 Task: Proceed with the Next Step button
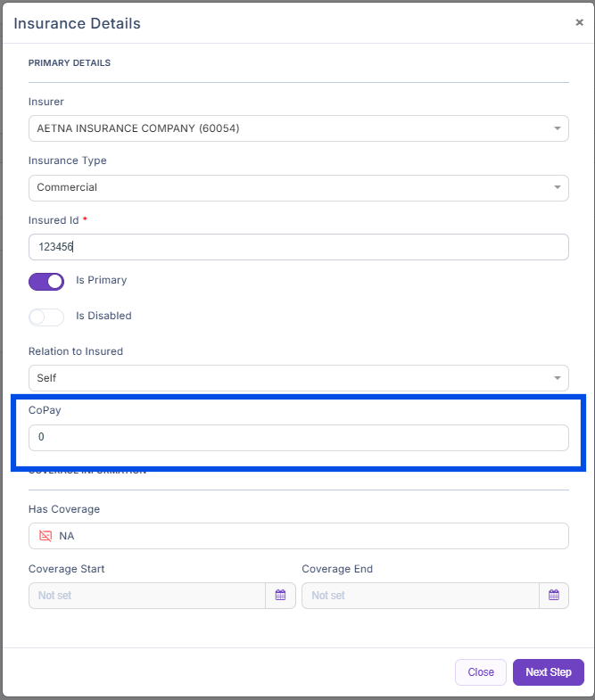[548, 672]
